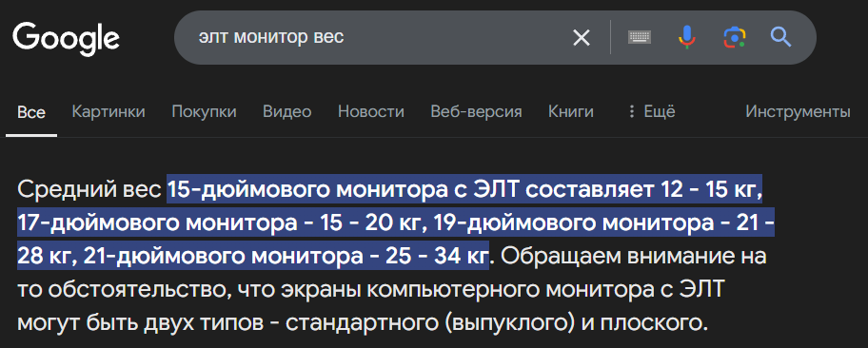Viewport: 868px width, 348px height.
Task: Open the 'Инструменты' search tools
Action: [798, 112]
